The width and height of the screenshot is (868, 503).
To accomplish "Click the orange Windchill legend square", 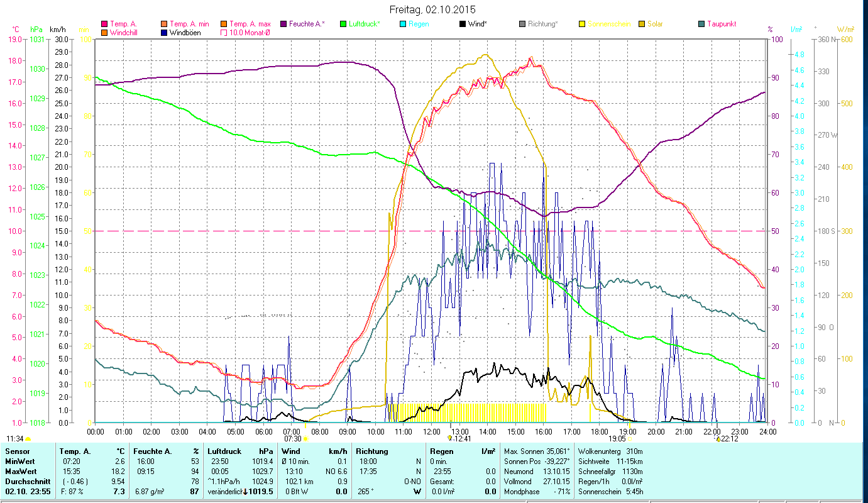I will (x=104, y=33).
